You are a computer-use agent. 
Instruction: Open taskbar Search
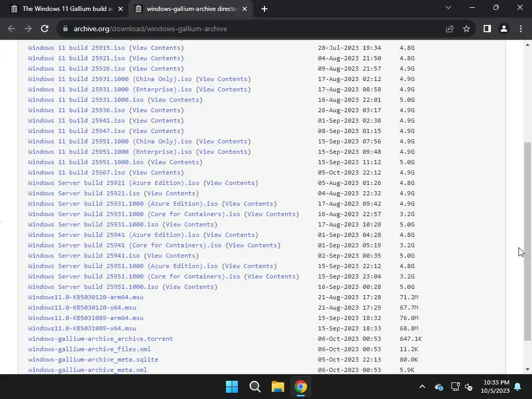tap(255, 387)
